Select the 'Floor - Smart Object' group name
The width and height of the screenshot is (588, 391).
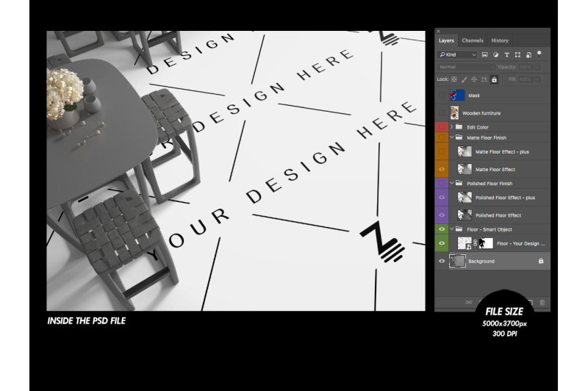click(x=490, y=229)
